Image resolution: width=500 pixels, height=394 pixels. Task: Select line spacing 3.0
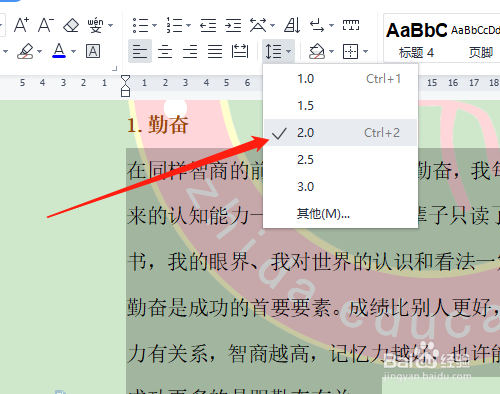click(340, 186)
